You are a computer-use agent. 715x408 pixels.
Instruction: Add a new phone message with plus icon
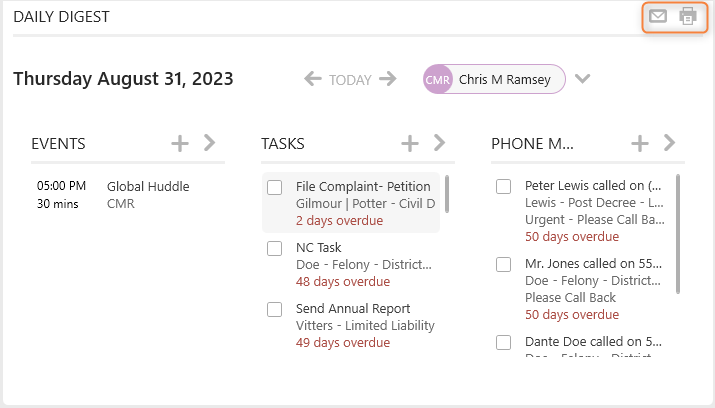tap(639, 143)
